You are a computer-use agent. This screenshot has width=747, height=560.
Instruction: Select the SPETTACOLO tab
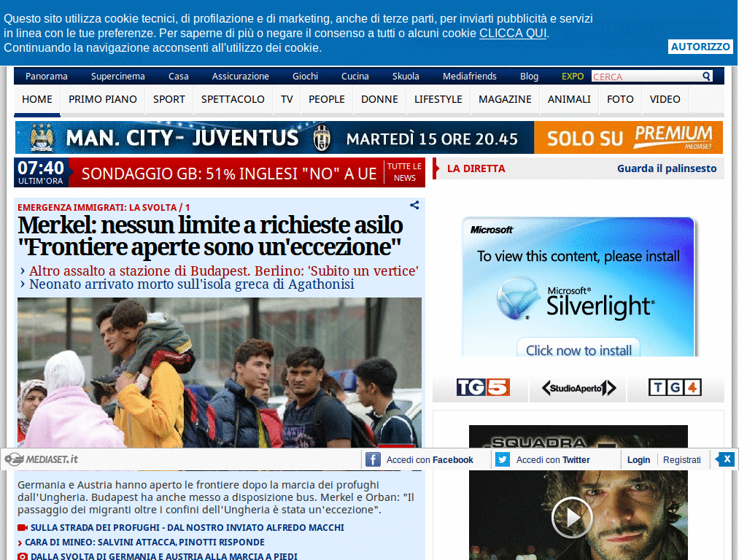point(233,99)
